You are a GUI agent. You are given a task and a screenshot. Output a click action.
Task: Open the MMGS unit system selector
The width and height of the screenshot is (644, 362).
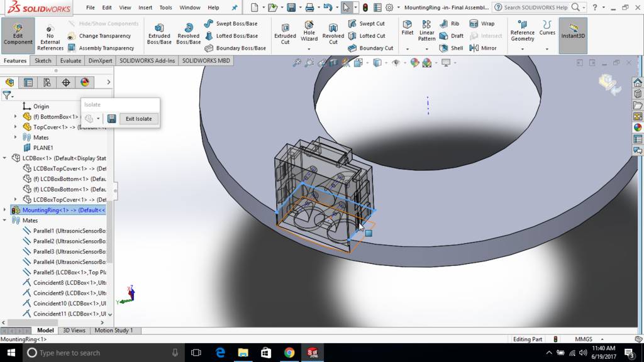tap(589, 339)
